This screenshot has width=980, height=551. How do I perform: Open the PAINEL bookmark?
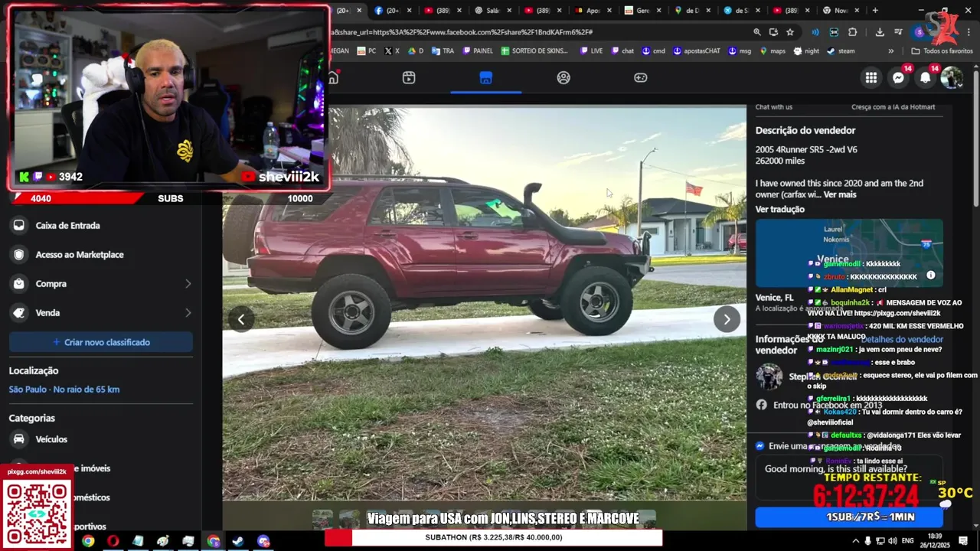(478, 51)
